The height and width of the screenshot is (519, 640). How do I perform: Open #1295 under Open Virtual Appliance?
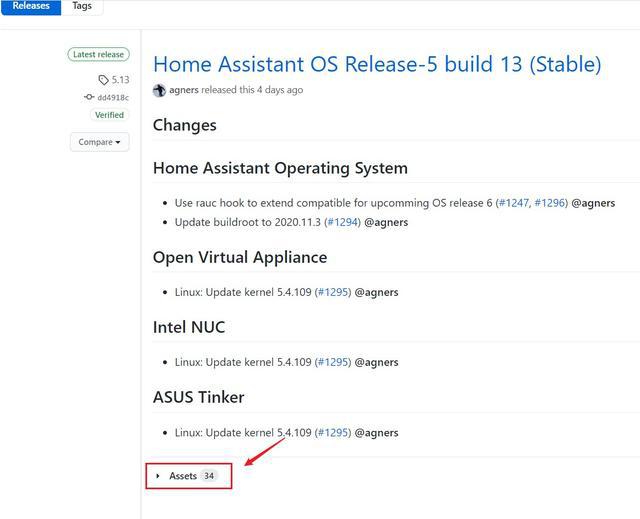tap(333, 292)
